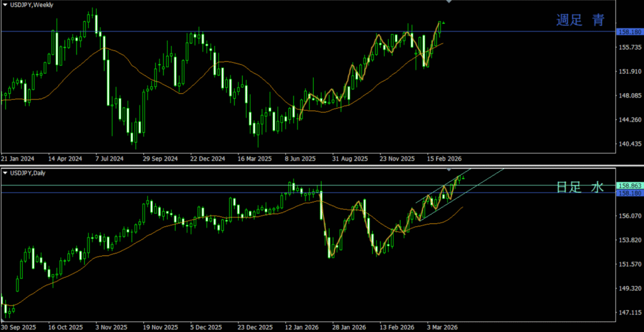Screen dimensions: 644x332
Task: Click the 15 Feb 2026 date on Weekly axis
Action: [445, 158]
